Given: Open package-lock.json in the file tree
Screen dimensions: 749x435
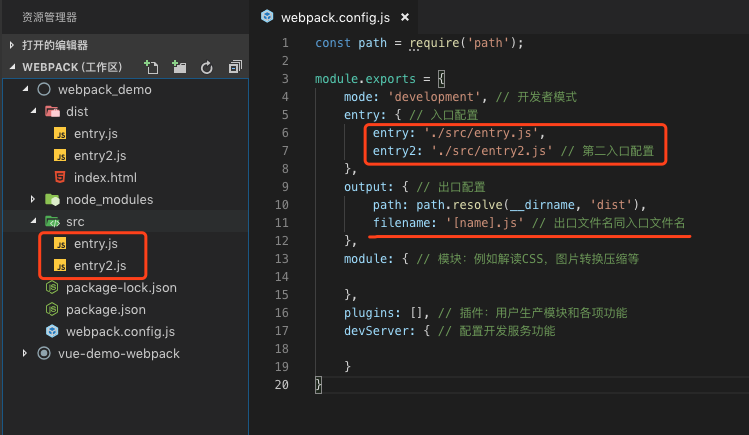Looking at the screenshot, I should tap(121, 287).
